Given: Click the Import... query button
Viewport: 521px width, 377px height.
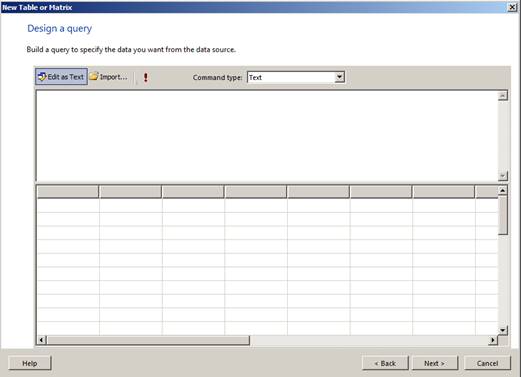Looking at the screenshot, I should 109,77.
